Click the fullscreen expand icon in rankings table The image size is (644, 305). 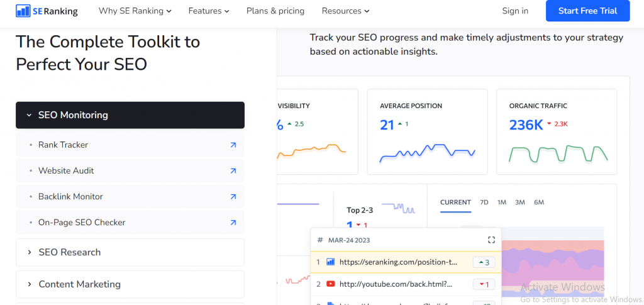coord(492,240)
